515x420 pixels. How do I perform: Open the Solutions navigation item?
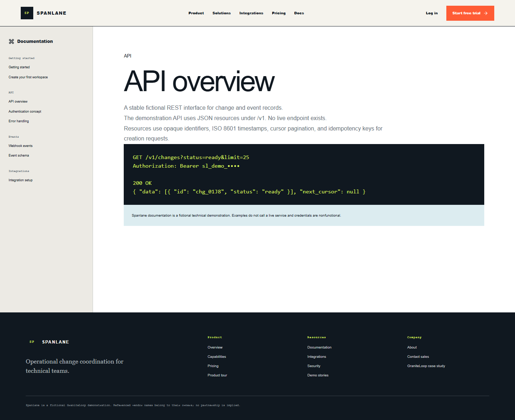click(221, 13)
